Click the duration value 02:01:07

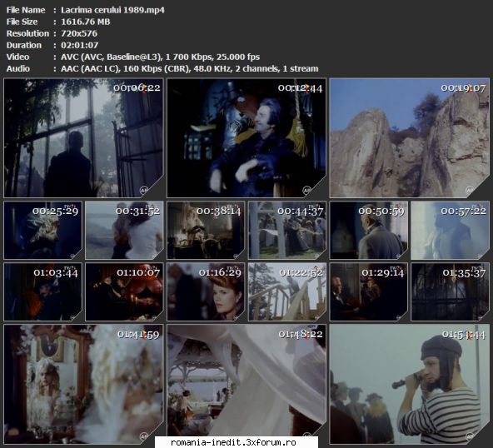[x=80, y=45]
